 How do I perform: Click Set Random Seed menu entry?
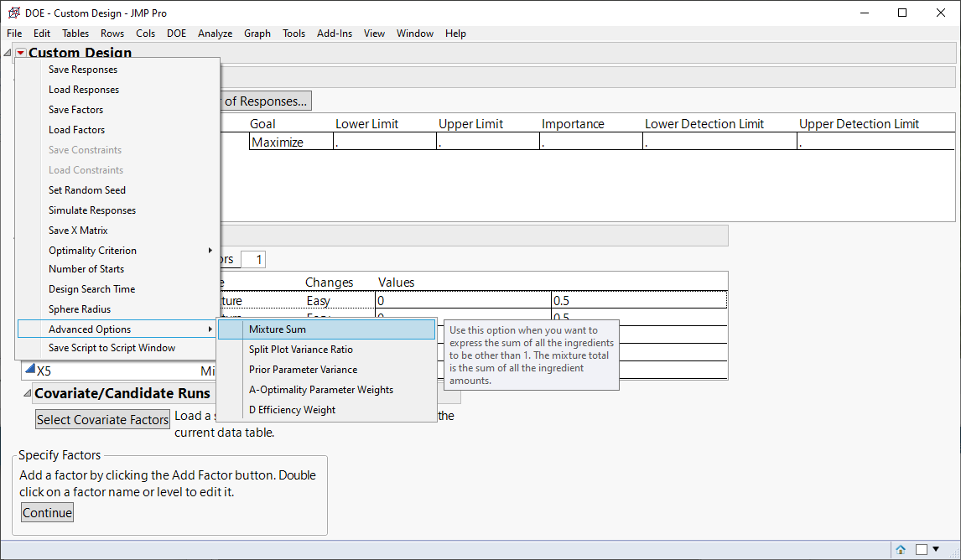[87, 190]
